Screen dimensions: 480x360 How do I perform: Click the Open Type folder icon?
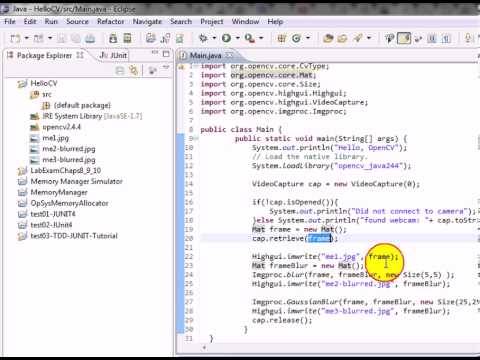click(x=328, y=39)
